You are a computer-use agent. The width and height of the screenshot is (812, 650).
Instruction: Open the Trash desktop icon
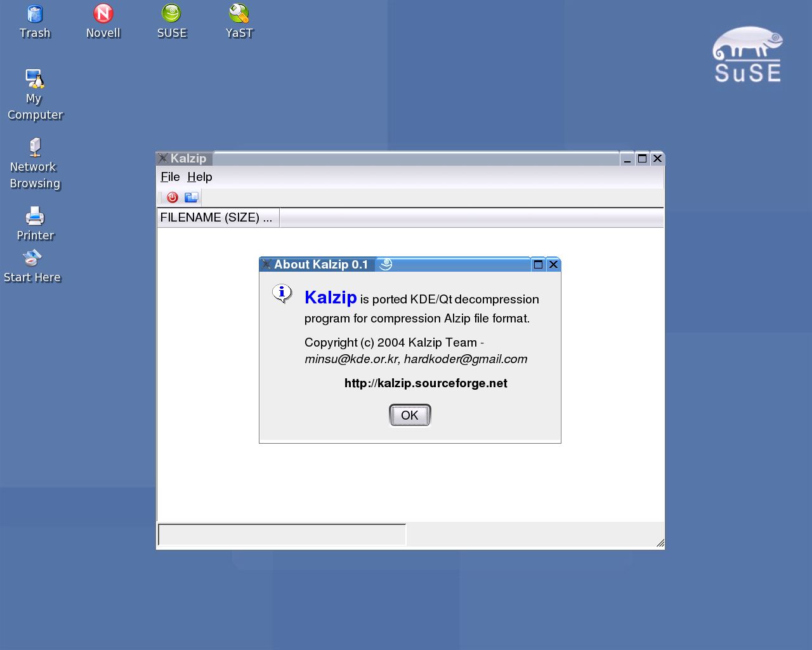pyautogui.click(x=35, y=14)
